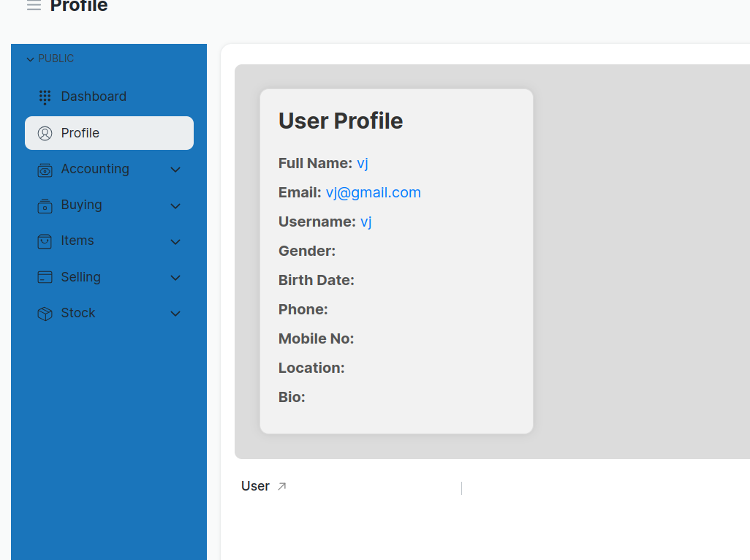The height and width of the screenshot is (560, 750).
Task: Collapse the PUBLIC sidebar section
Action: 31,59
